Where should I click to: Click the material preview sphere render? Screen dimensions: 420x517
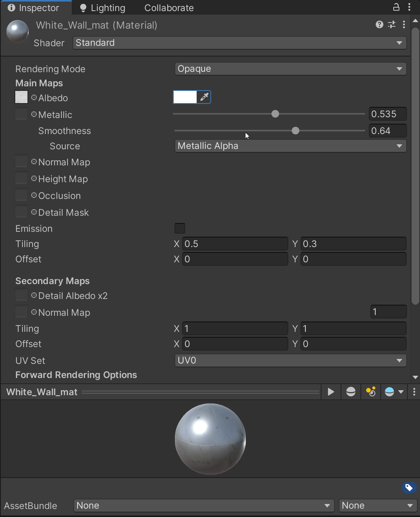point(210,439)
